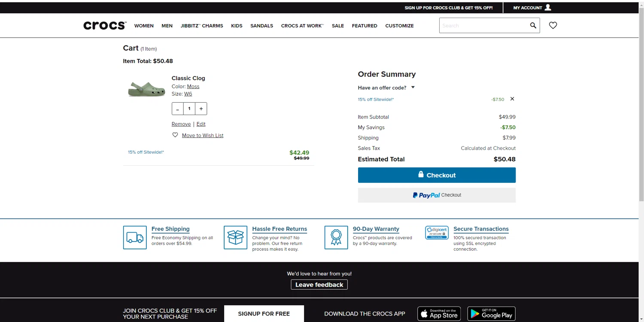Open the Sale menu
Screen dimensions: 644x322
click(x=338, y=26)
